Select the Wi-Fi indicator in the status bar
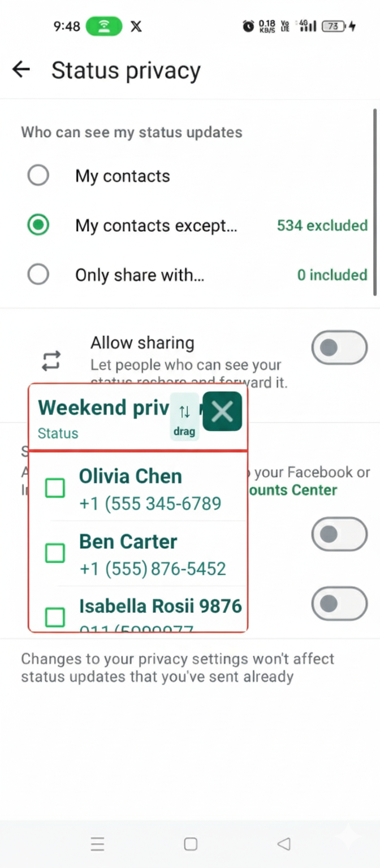The height and width of the screenshot is (868, 380). click(104, 26)
